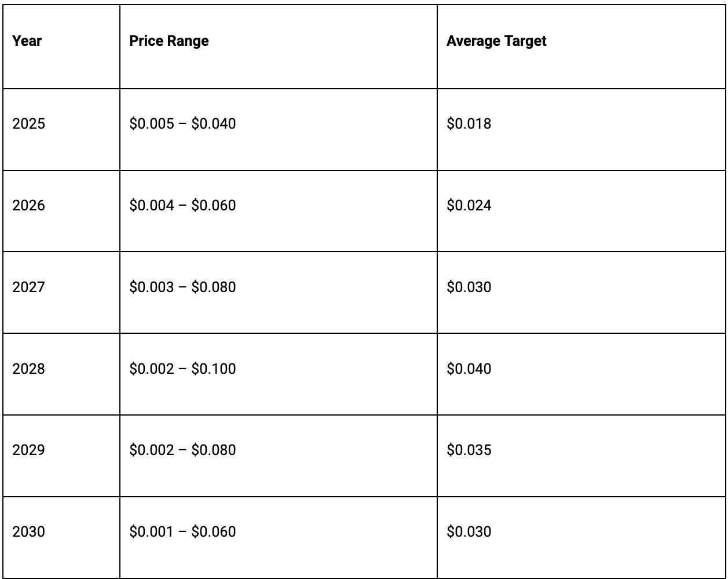Select the $0.035 average target
This screenshot has height=579, width=728.
[x=469, y=450]
